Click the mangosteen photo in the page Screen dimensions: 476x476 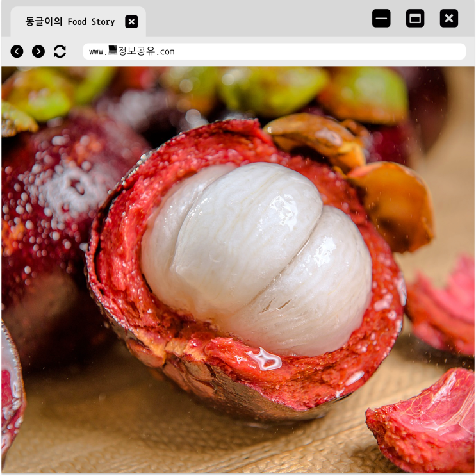point(238,270)
